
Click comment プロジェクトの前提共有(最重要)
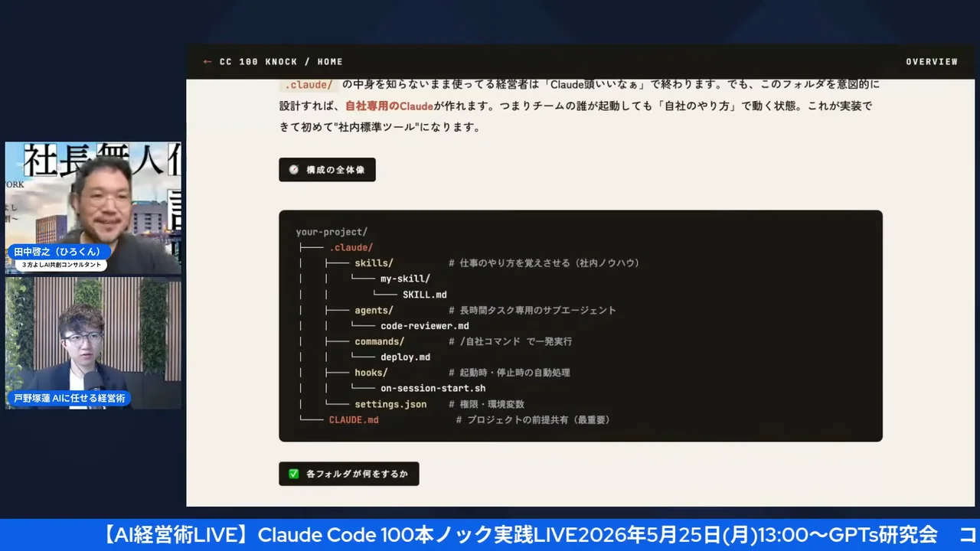click(x=533, y=420)
